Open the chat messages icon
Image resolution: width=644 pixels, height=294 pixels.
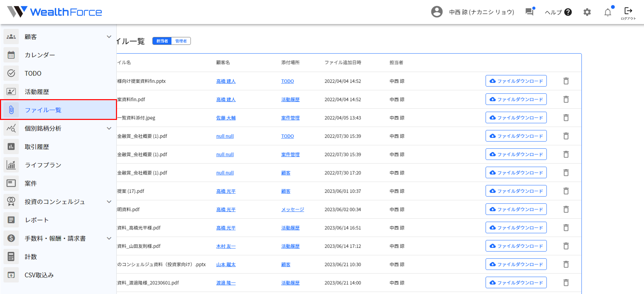(529, 12)
